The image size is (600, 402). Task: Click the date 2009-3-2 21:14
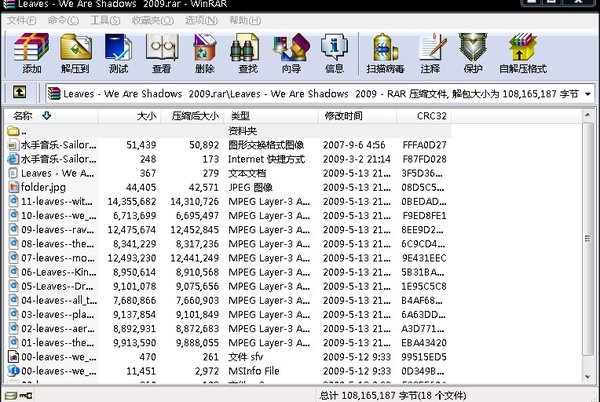357,159
